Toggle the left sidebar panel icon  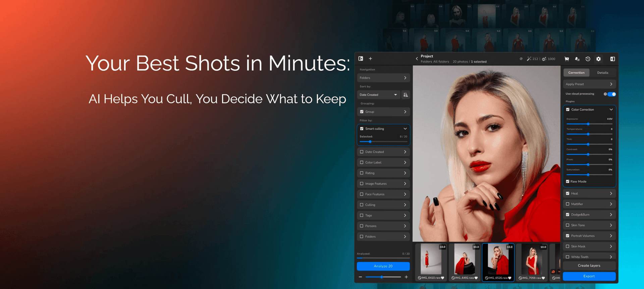coord(361,59)
